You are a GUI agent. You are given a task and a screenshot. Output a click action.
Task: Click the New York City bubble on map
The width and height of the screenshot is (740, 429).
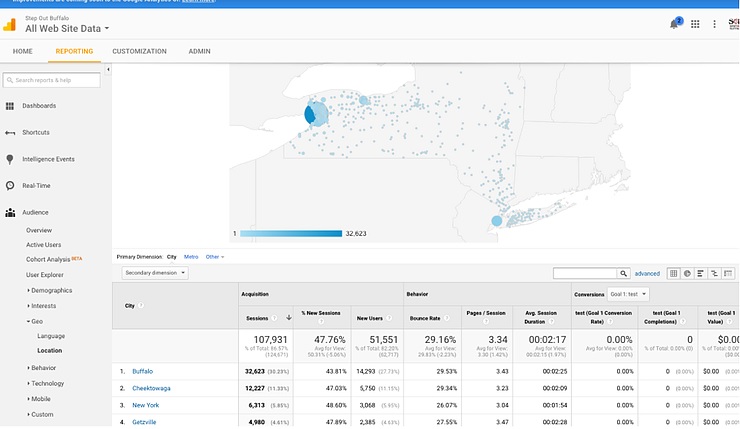coord(496,221)
